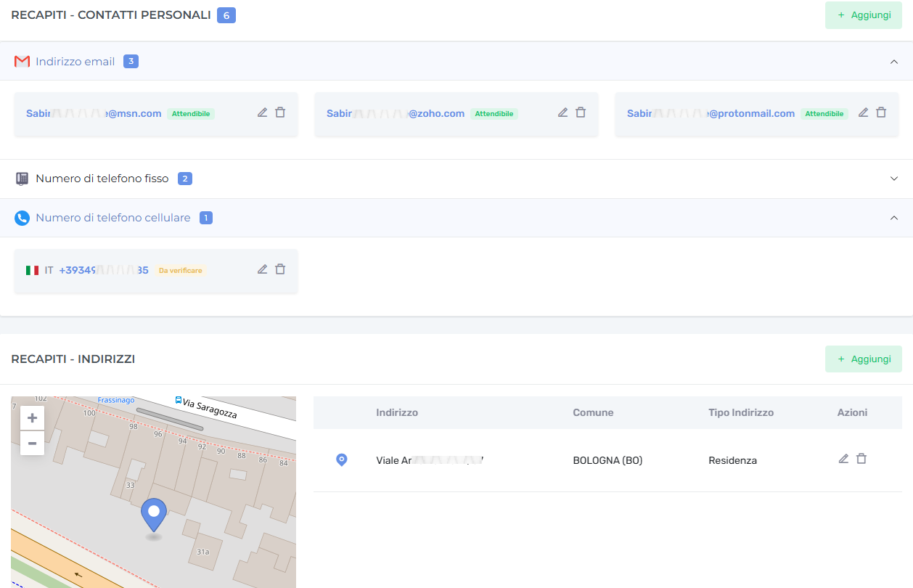The image size is (913, 588).
Task: Edit the Viale address row
Action: [x=843, y=459]
